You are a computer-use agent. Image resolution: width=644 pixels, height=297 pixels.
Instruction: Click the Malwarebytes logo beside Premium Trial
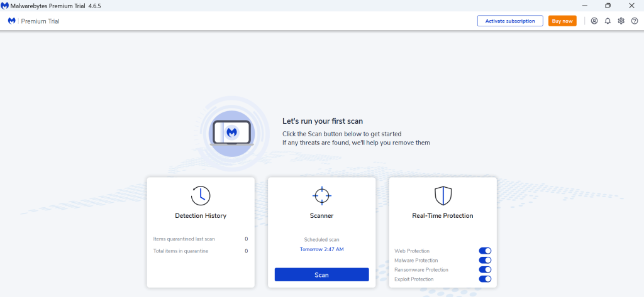coord(12,21)
